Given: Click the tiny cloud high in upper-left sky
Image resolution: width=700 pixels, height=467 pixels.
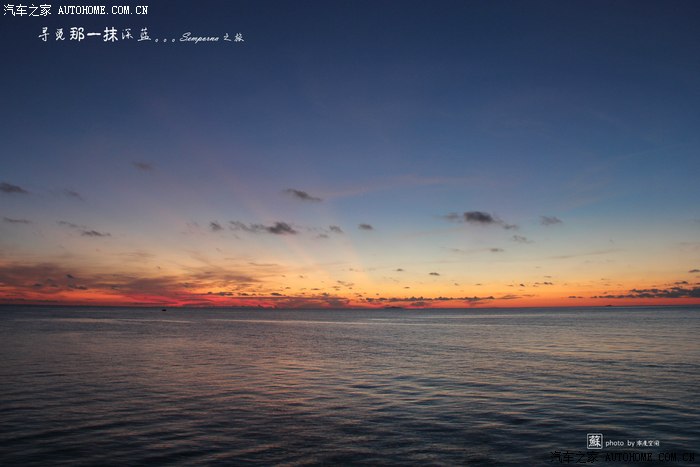Looking at the screenshot, I should tap(144, 166).
